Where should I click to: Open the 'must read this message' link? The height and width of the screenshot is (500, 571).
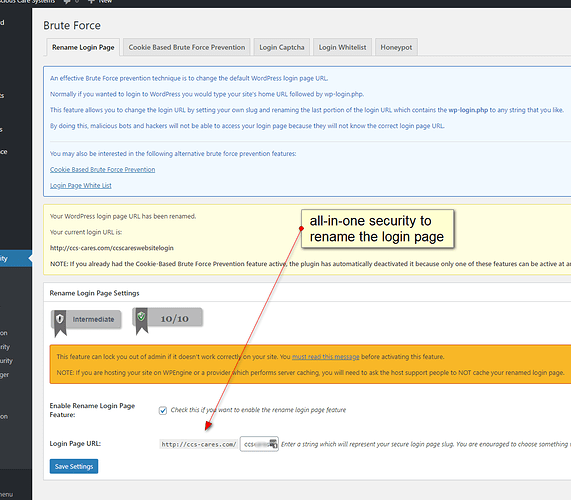coord(326,357)
